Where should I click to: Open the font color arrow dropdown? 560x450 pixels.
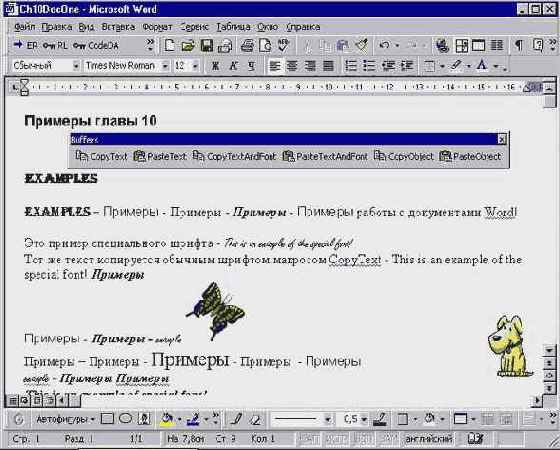click(496, 66)
